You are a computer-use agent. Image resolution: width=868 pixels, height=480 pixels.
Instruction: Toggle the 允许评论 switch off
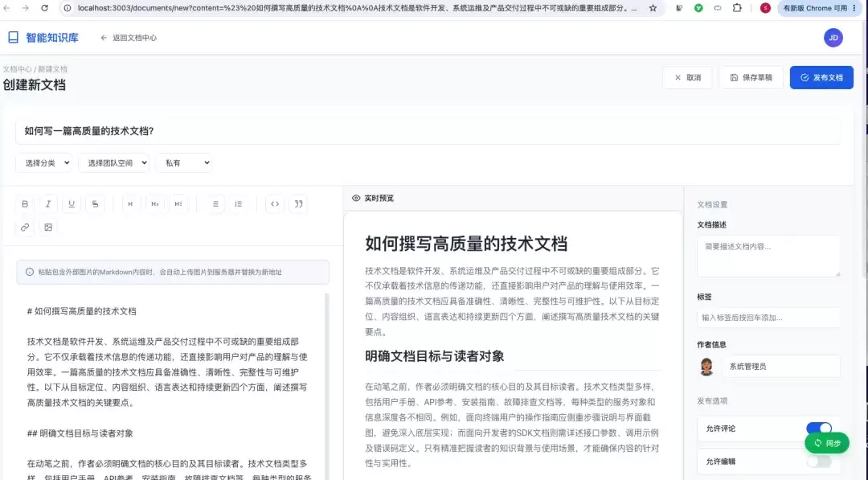[819, 428]
